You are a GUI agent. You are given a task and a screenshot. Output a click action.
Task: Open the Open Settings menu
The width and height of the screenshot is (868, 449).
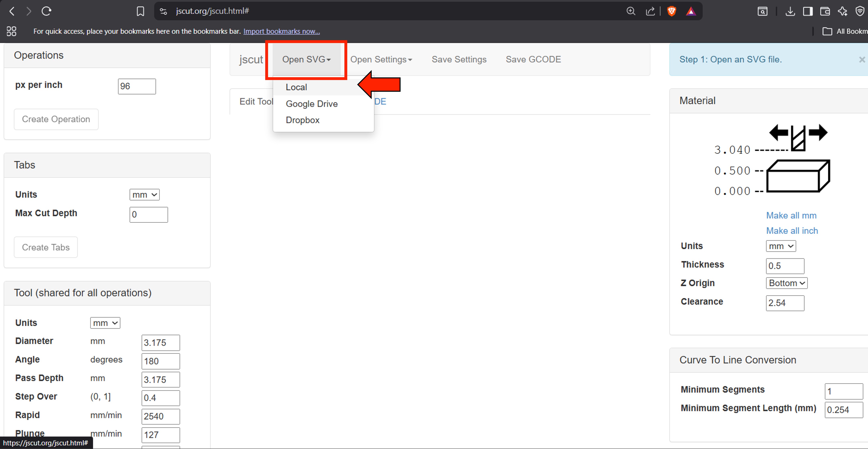[x=381, y=59]
